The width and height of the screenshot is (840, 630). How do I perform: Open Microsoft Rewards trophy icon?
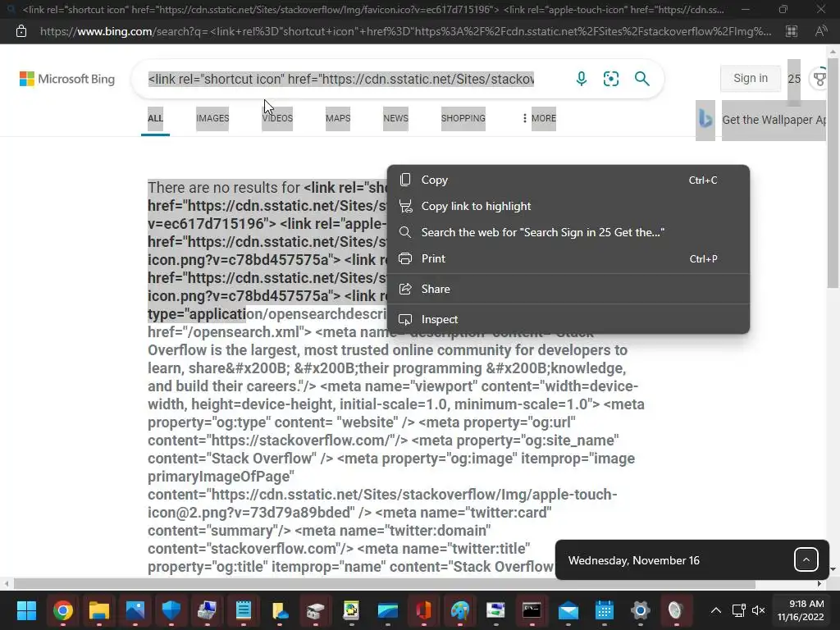[x=819, y=79]
